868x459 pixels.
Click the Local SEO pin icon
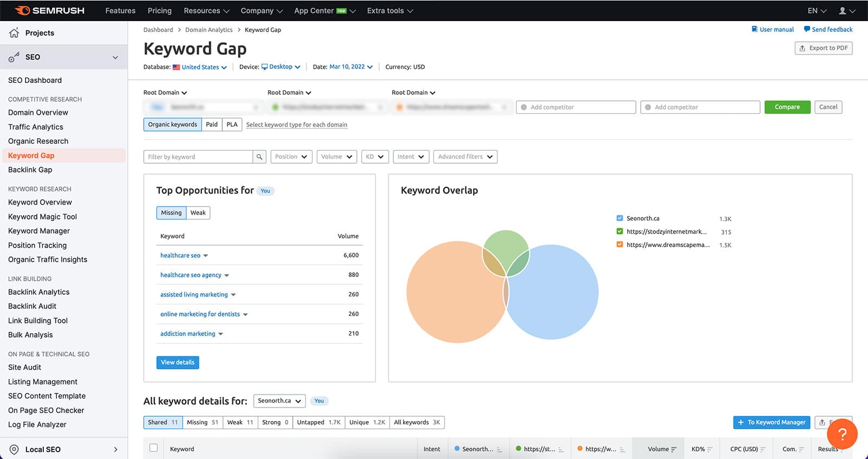pos(14,449)
